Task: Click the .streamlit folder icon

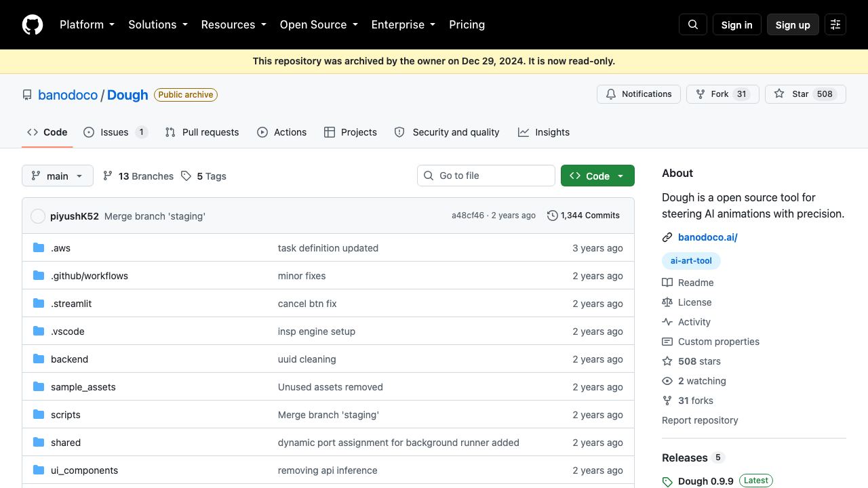Action: 39,304
